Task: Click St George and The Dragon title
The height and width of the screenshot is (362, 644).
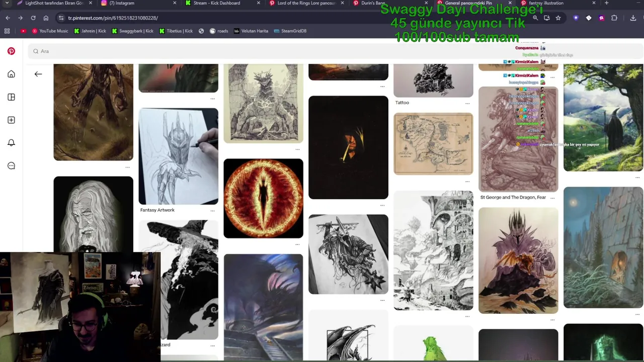Action: [x=513, y=198]
